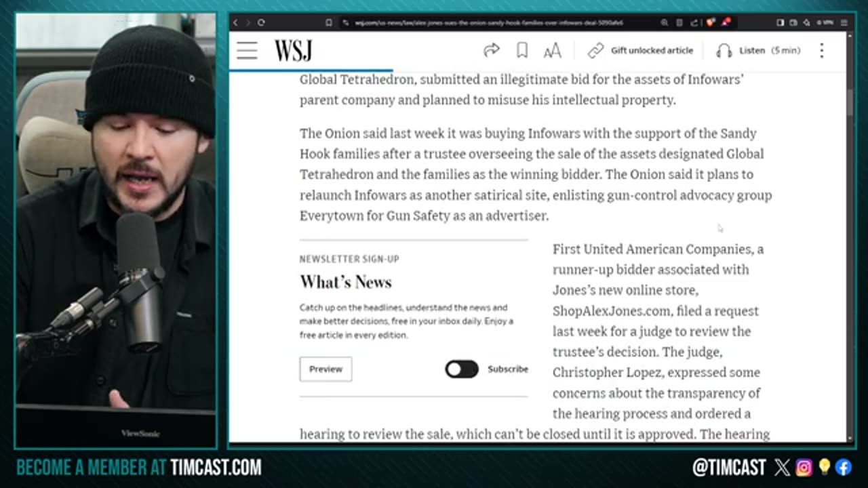Viewport: 868px width, 488px height.
Task: Reload the page in the browser
Action: (x=260, y=22)
